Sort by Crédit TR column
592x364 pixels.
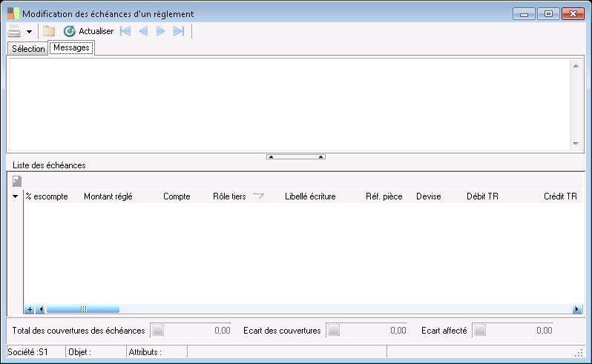(x=560, y=196)
